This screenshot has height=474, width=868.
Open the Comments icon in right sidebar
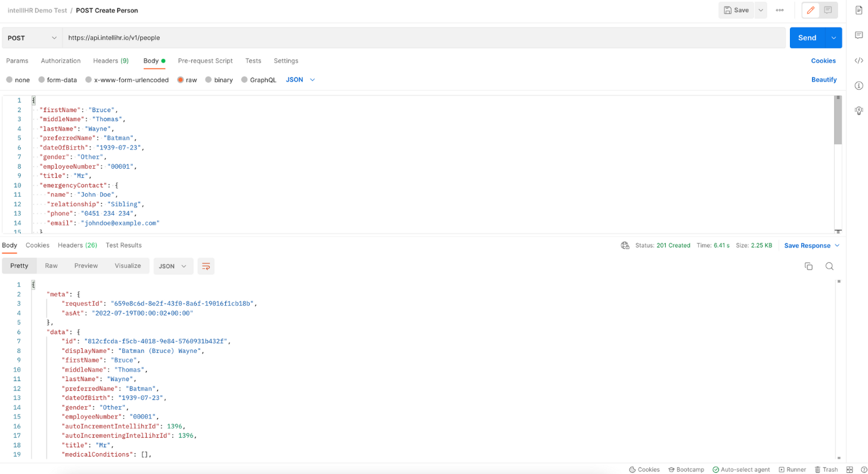click(x=858, y=36)
